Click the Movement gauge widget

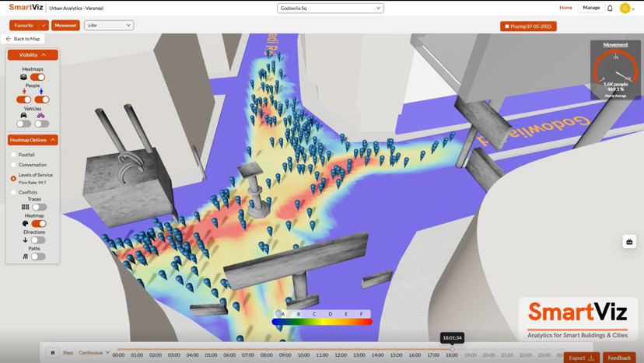(615, 70)
